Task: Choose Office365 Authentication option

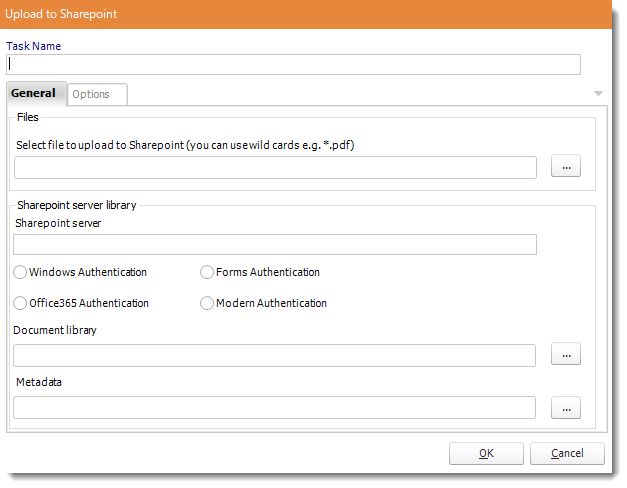Action: click(81, 303)
